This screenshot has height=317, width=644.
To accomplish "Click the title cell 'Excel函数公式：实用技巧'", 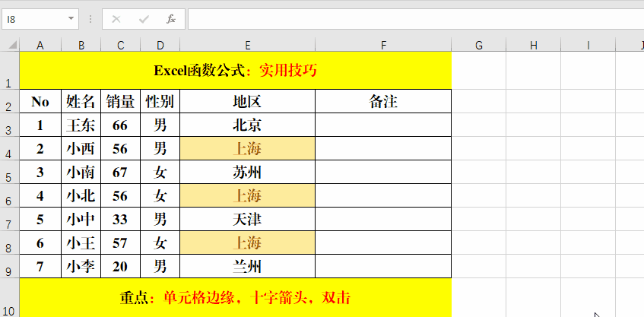I will [236, 71].
